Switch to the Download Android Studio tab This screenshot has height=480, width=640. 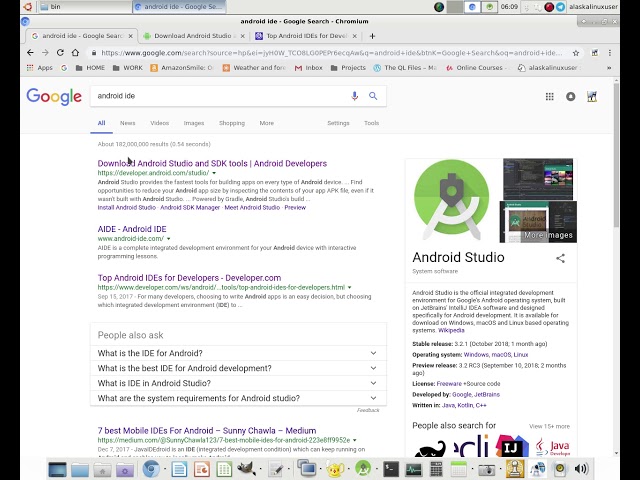tap(193, 36)
